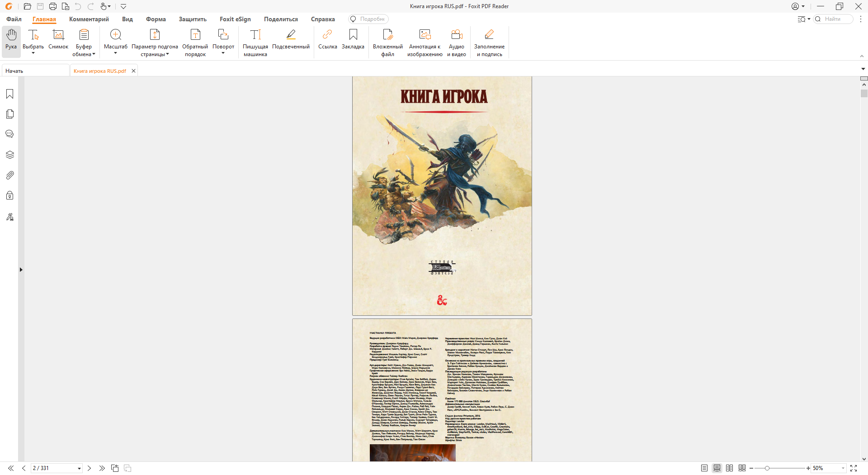Enable facing pages view mode
The image size is (868, 475).
pyautogui.click(x=729, y=468)
